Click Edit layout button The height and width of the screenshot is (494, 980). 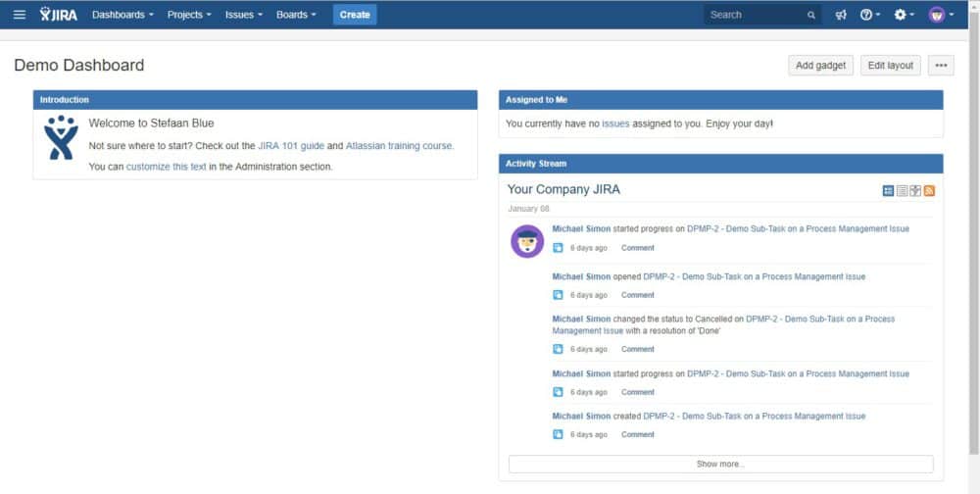coord(890,65)
